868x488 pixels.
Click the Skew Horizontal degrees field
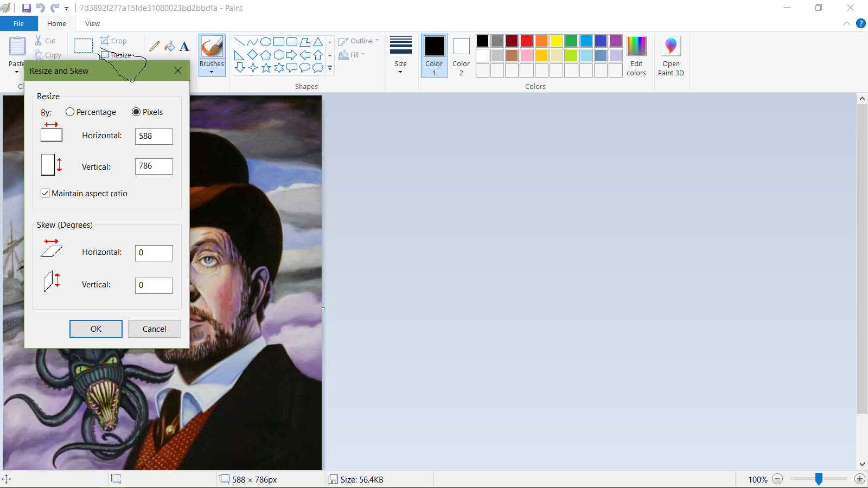(x=154, y=253)
